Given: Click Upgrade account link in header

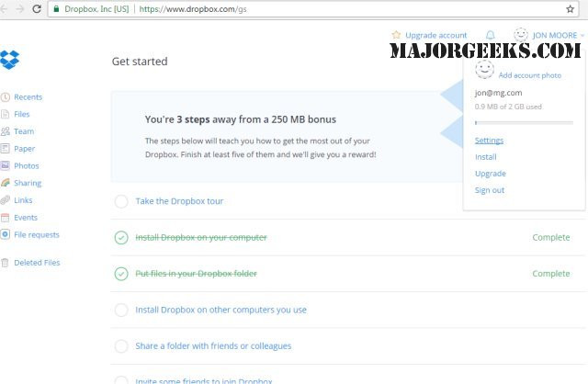Looking at the screenshot, I should [436, 35].
